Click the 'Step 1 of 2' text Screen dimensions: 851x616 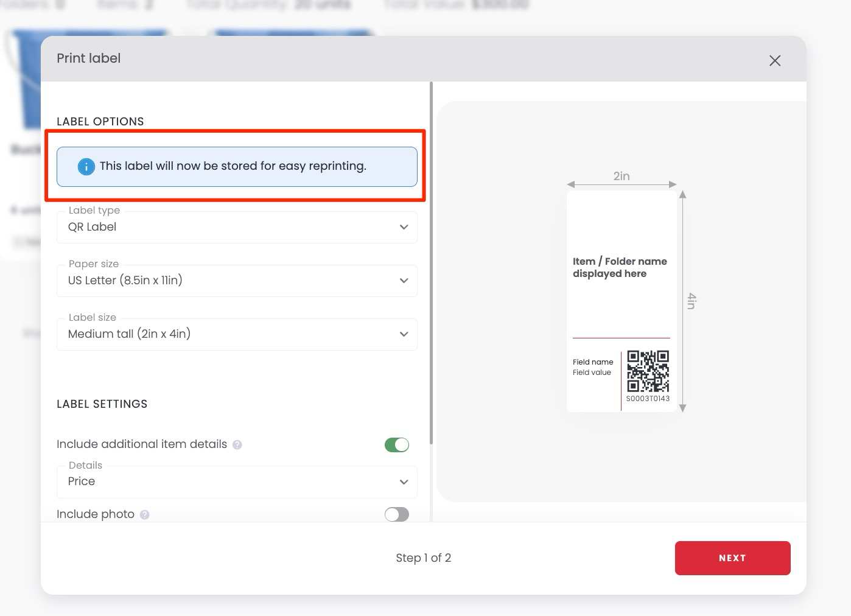[x=424, y=558]
